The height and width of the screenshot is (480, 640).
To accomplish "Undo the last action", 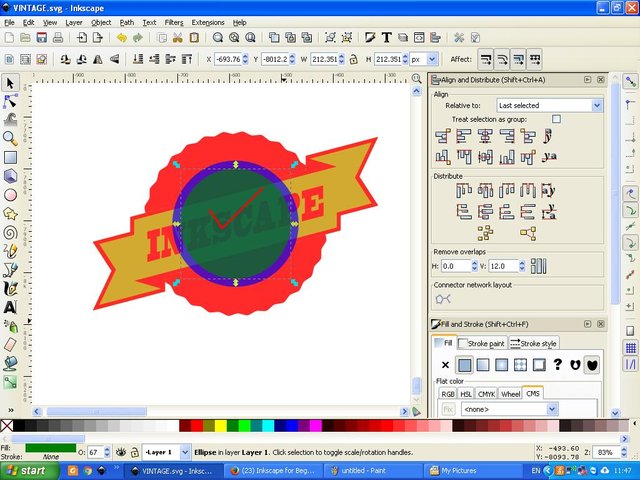I will [122, 38].
